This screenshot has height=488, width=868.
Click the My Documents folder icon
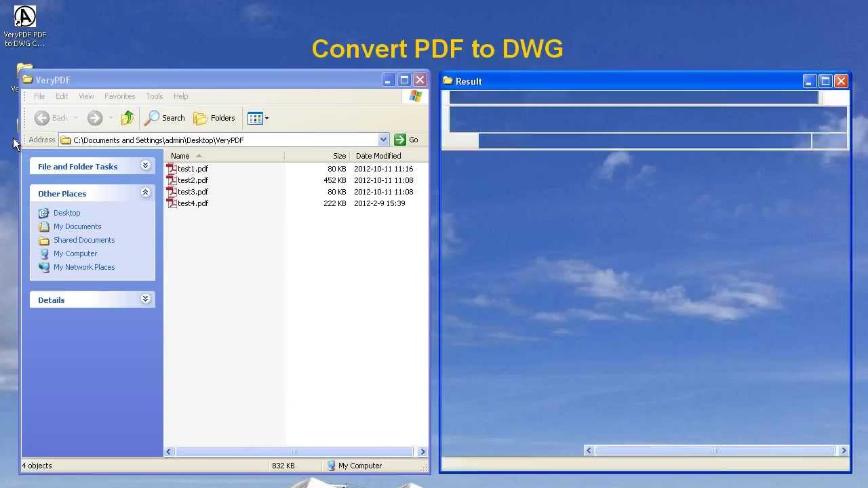pos(44,226)
